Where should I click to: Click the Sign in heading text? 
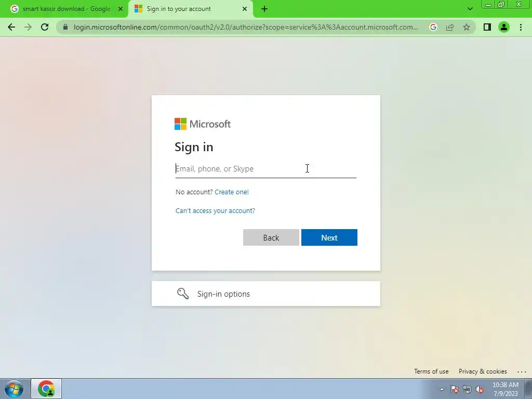(x=194, y=147)
